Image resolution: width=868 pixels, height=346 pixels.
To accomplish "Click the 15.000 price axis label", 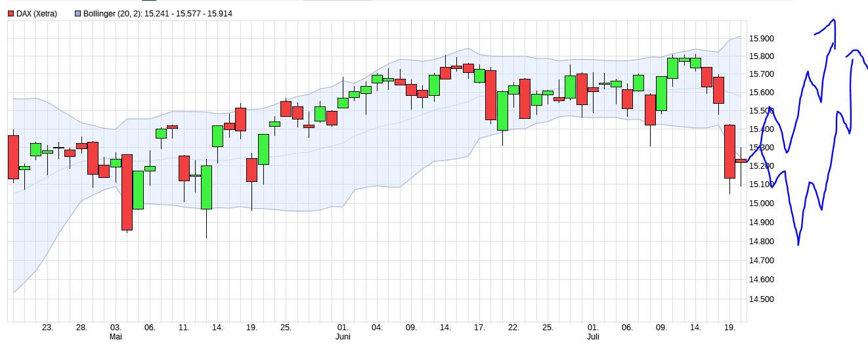I will 762,203.
